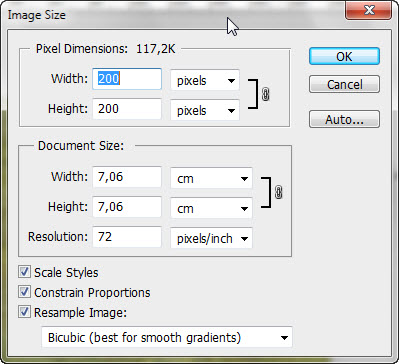Close the Image Size dialog
The width and height of the screenshot is (399, 364).
(x=369, y=11)
